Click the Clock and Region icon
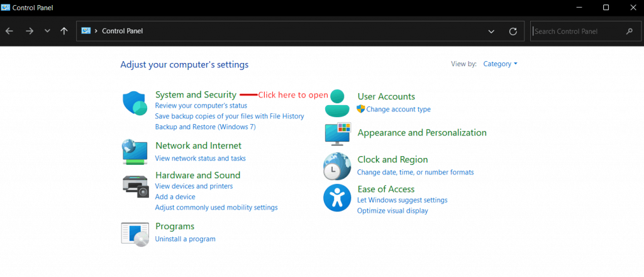Image resolution: width=644 pixels, height=277 pixels. point(337,166)
